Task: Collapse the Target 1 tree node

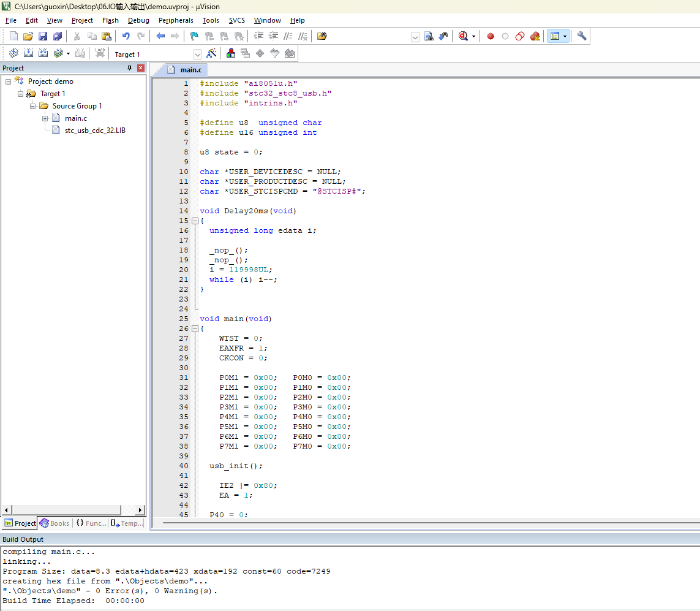Action: [x=20, y=94]
